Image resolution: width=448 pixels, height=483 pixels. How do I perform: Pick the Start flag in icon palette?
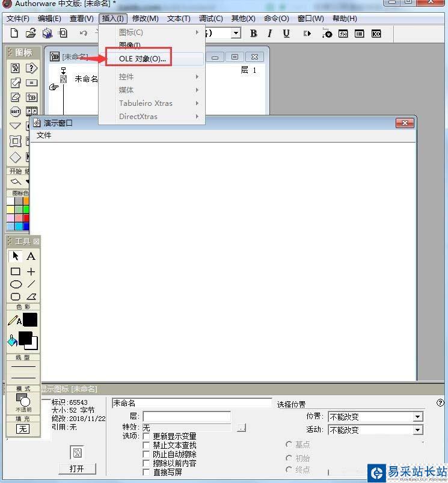(x=16, y=182)
